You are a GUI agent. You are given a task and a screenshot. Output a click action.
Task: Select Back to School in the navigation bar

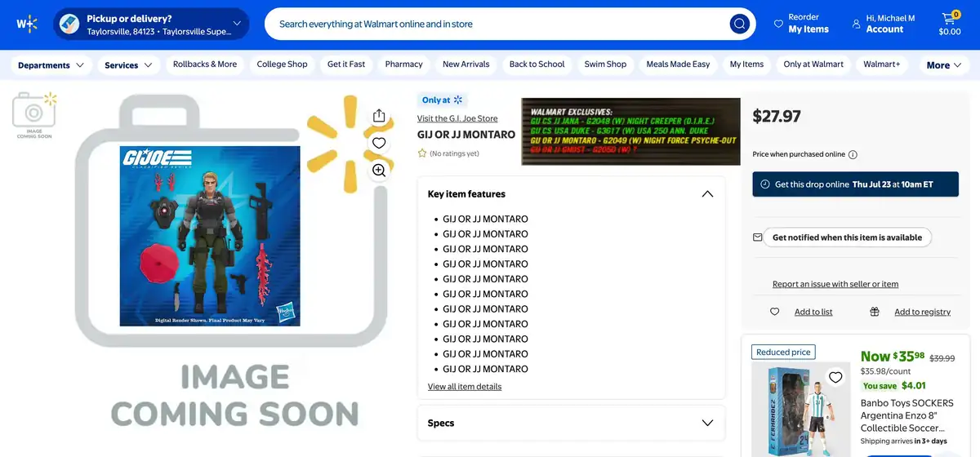[x=537, y=64]
